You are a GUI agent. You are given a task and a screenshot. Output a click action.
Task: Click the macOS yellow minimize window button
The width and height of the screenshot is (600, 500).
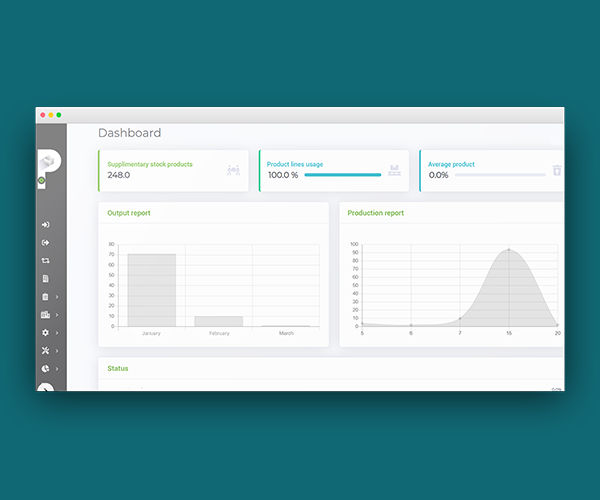click(x=51, y=115)
